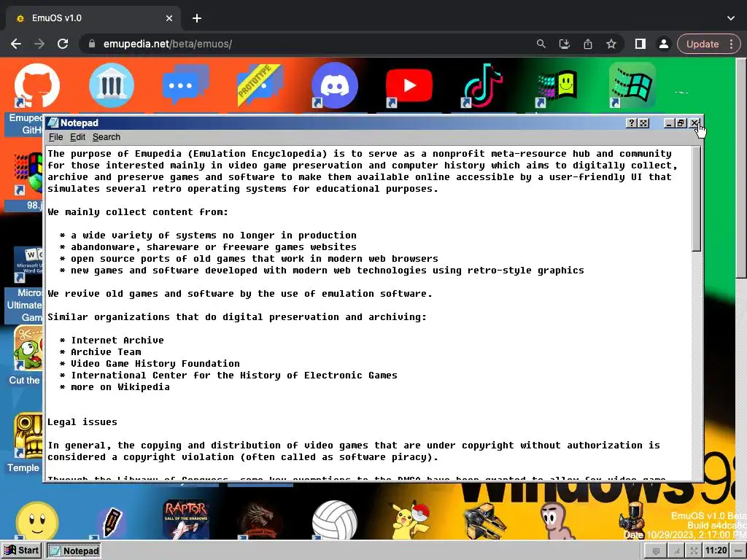747x560 pixels.
Task: Click the Notepad title bar help button
Action: pyautogui.click(x=631, y=122)
